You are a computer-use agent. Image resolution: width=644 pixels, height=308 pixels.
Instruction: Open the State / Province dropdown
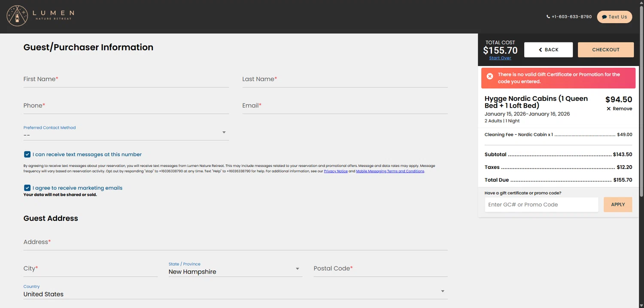tap(235, 269)
